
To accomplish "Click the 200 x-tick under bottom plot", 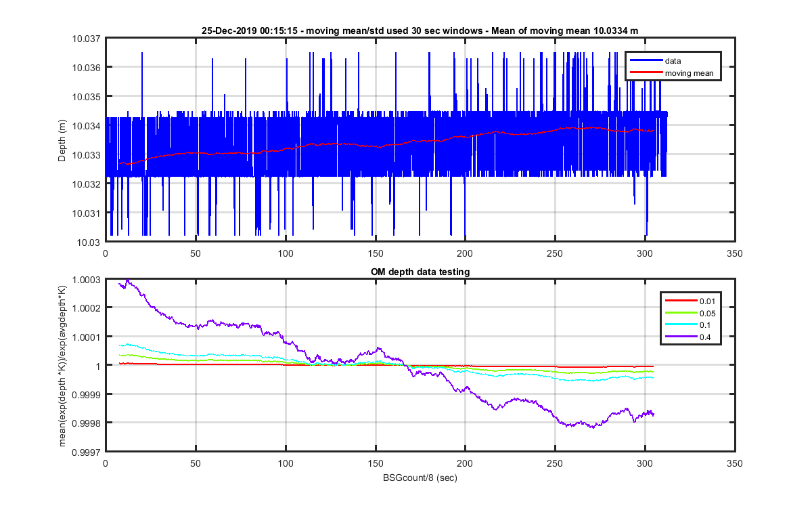I will click(x=465, y=464).
